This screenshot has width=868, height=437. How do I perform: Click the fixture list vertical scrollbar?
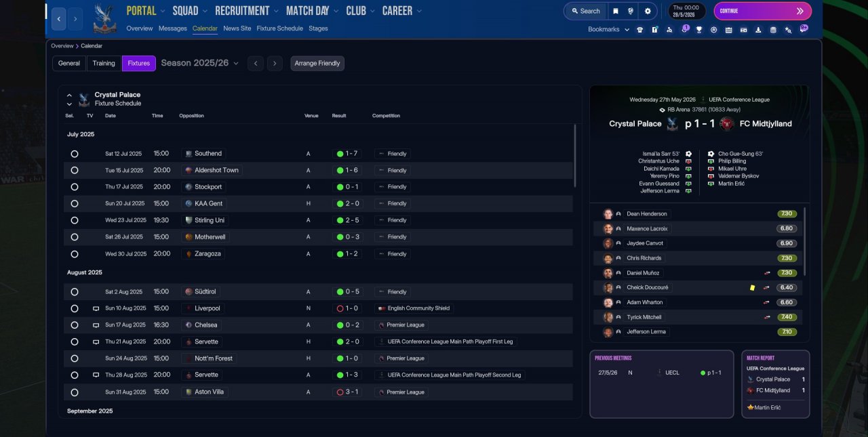(x=576, y=156)
